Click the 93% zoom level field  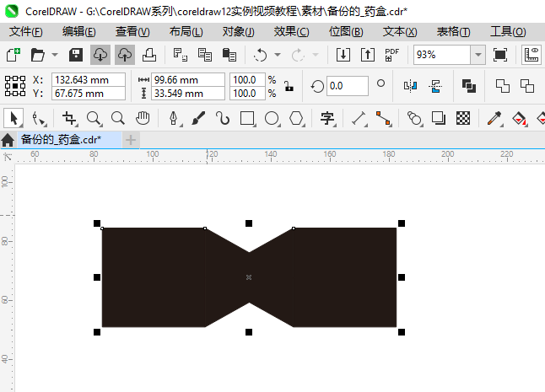[x=442, y=55]
